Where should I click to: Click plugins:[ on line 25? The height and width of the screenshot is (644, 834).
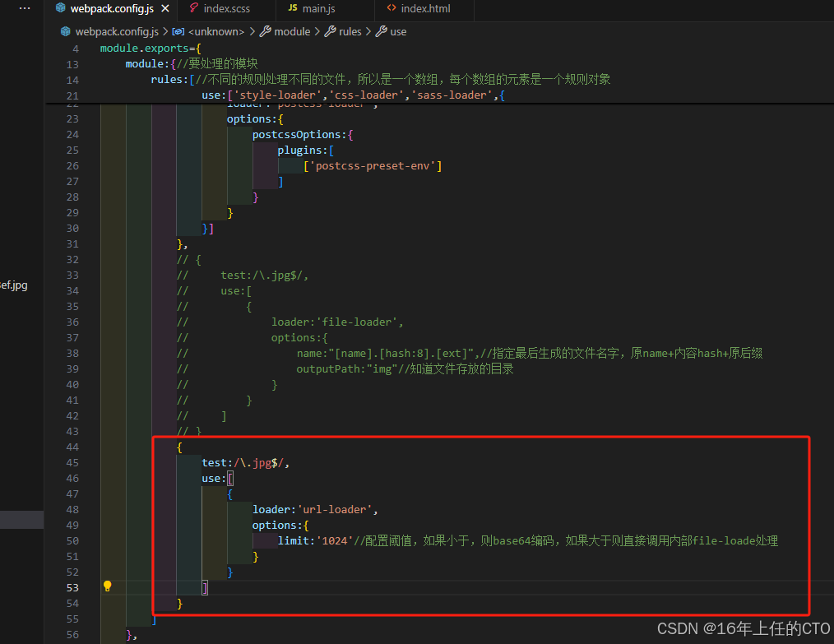click(305, 151)
